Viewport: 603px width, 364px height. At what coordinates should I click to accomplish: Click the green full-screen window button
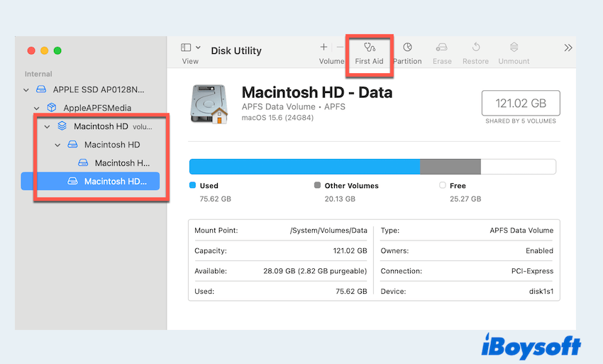[x=57, y=51]
